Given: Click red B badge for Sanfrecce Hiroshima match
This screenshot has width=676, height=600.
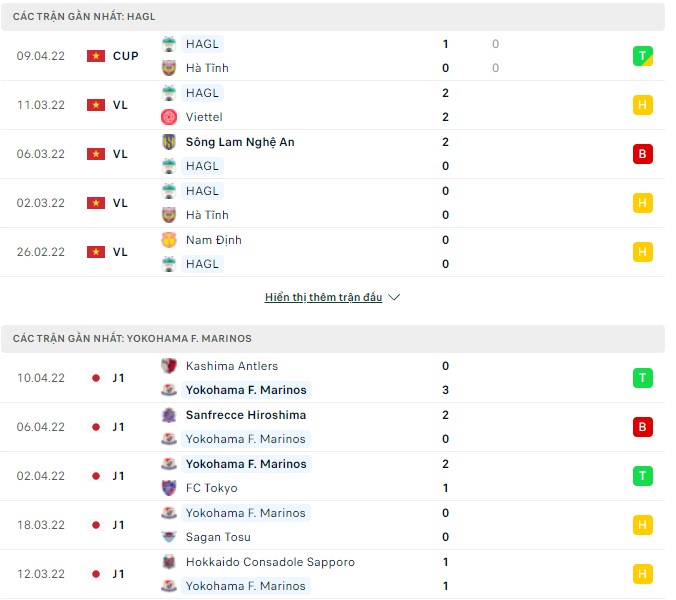Looking at the screenshot, I should (643, 427).
